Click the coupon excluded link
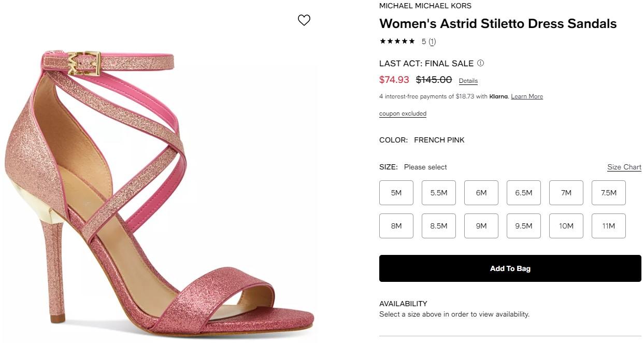Viewport: 644px width, 343px height. [403, 113]
